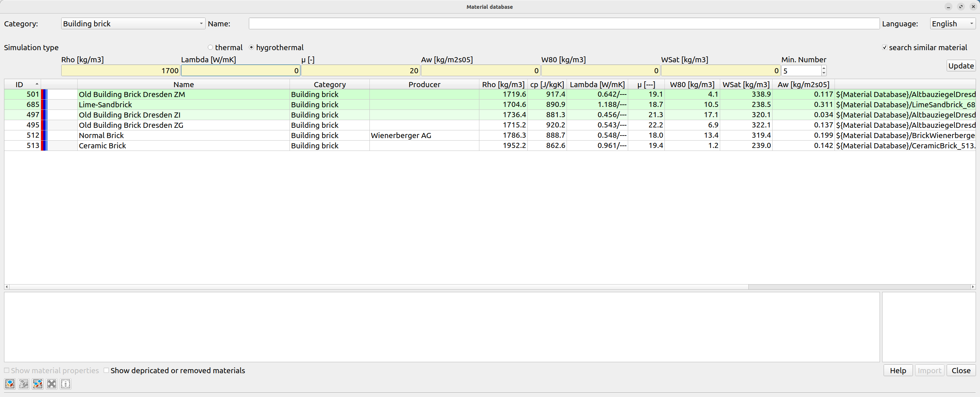980x397 pixels.
Task: Click the material info dots icon
Action: (x=66, y=384)
